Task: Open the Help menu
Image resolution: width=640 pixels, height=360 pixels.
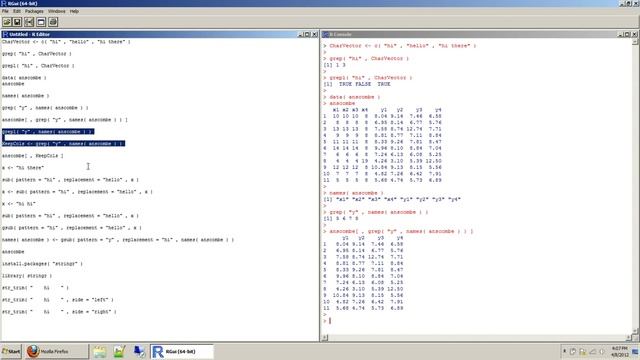Action: click(74, 11)
